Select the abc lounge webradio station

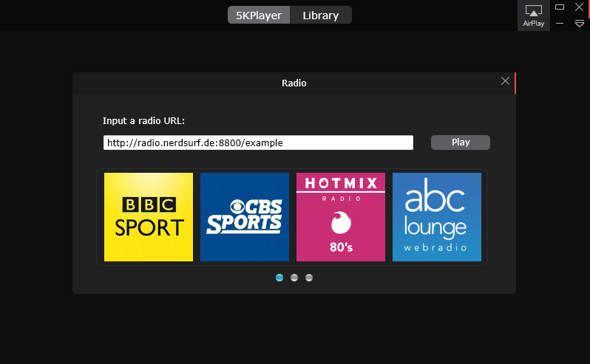(436, 217)
